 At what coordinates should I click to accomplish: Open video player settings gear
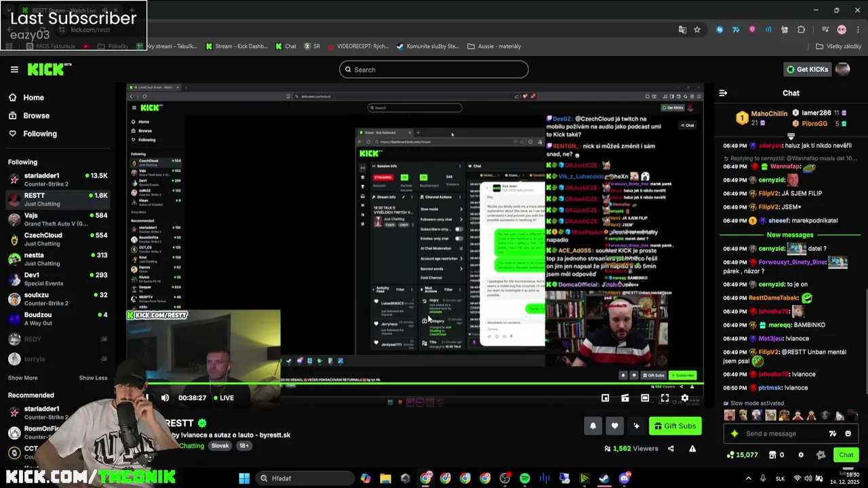pyautogui.click(x=684, y=398)
